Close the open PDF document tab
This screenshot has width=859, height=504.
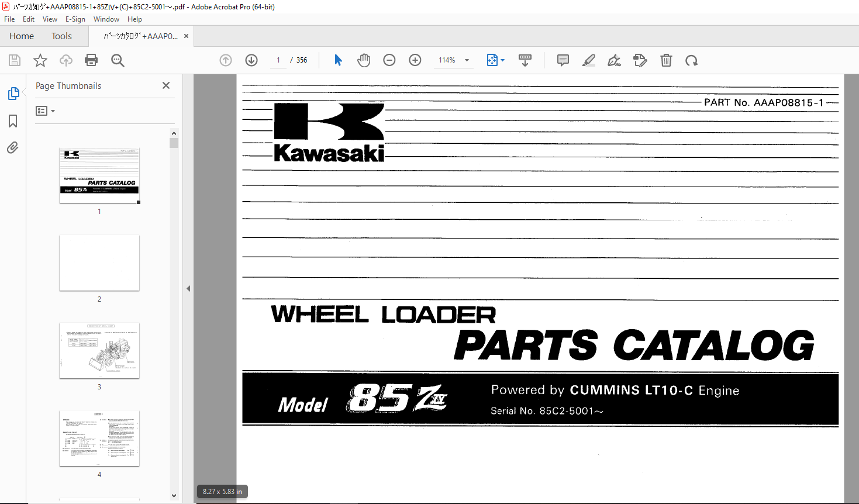(x=187, y=36)
